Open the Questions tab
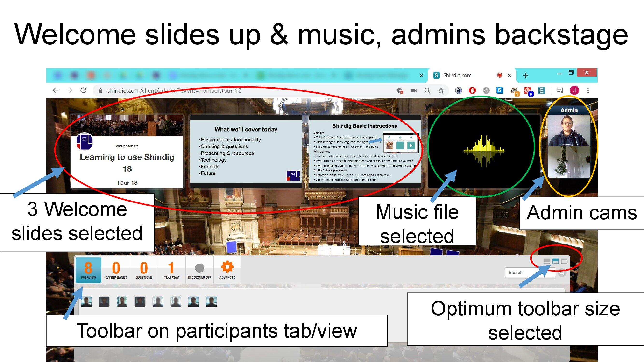644x362 pixels. pos(144,270)
